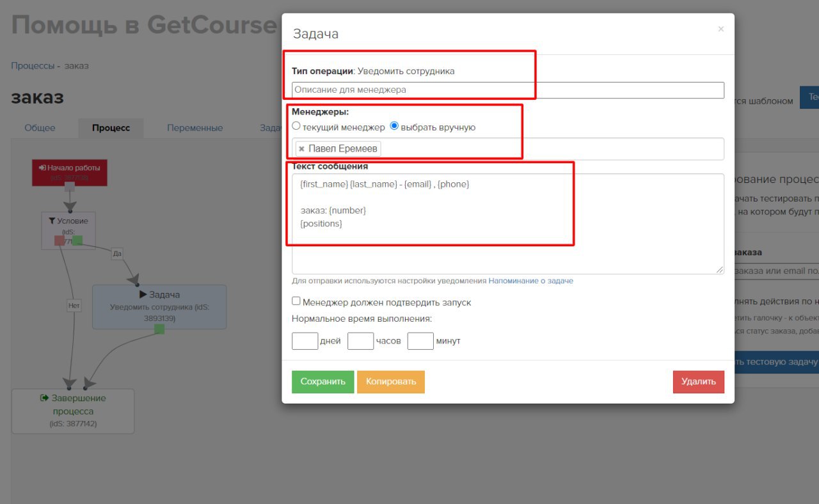819x504 pixels.
Task: Click the 'Тип операции: Уведомить сотрудника' text
Action: (373, 71)
